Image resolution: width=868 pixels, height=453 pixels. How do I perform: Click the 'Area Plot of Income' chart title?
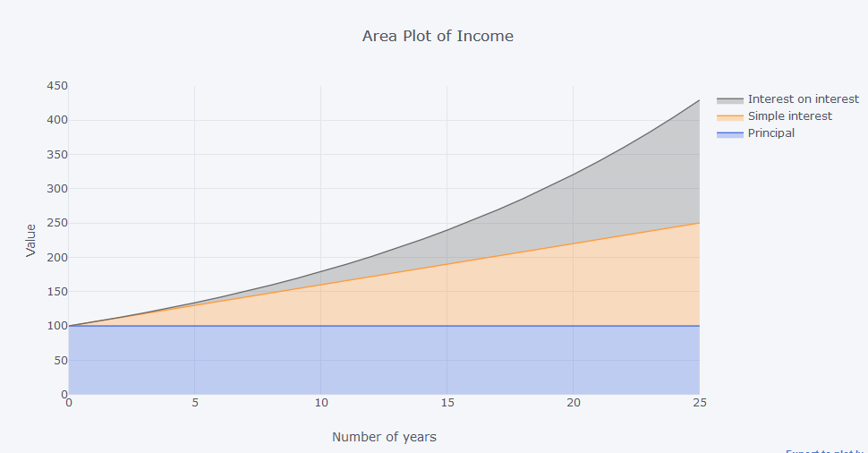tap(438, 37)
